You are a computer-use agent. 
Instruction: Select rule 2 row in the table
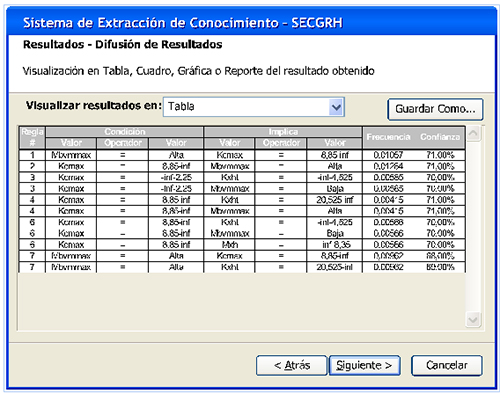pos(242,166)
